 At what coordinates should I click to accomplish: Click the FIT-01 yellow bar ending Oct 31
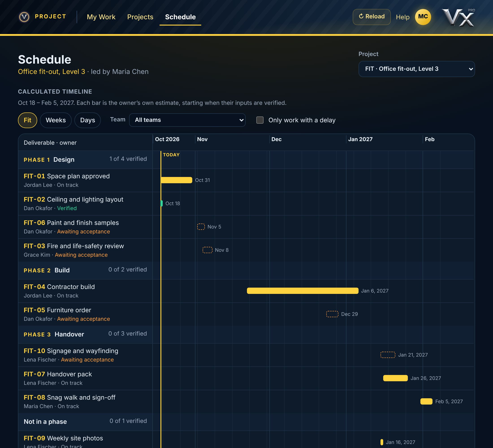coord(176,180)
